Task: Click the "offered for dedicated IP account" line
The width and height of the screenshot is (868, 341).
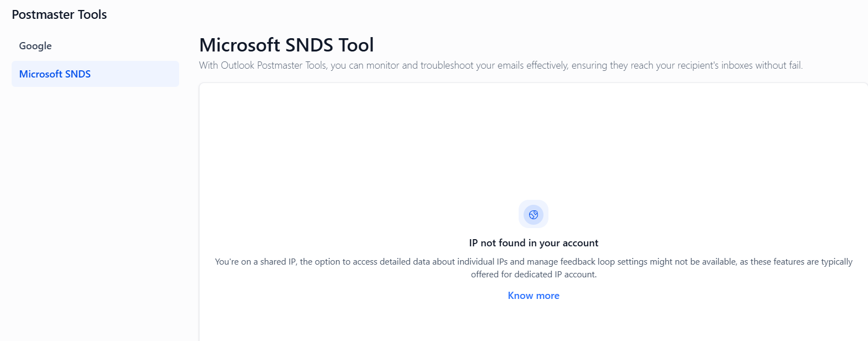Action: [534, 275]
